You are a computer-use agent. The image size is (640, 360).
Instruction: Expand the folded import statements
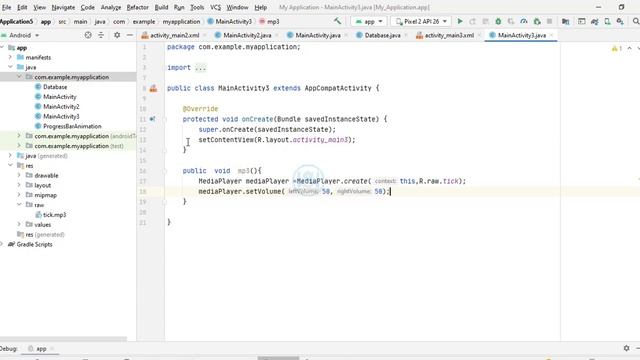[200, 68]
